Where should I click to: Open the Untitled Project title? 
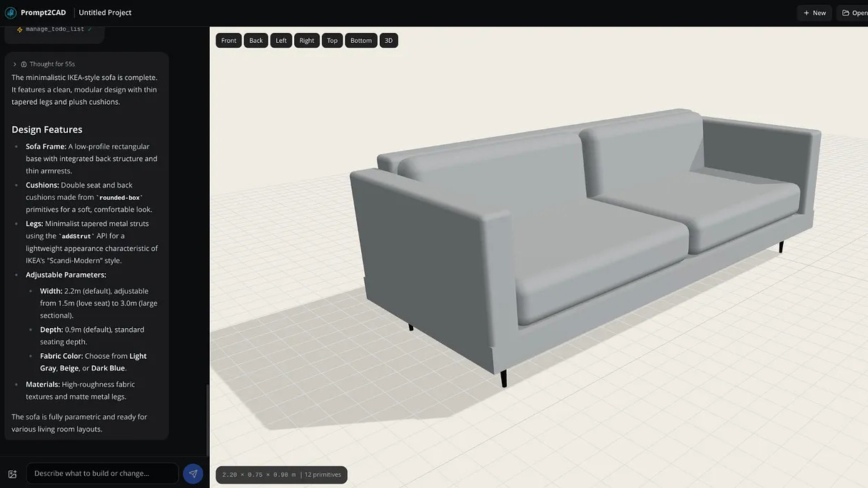105,13
